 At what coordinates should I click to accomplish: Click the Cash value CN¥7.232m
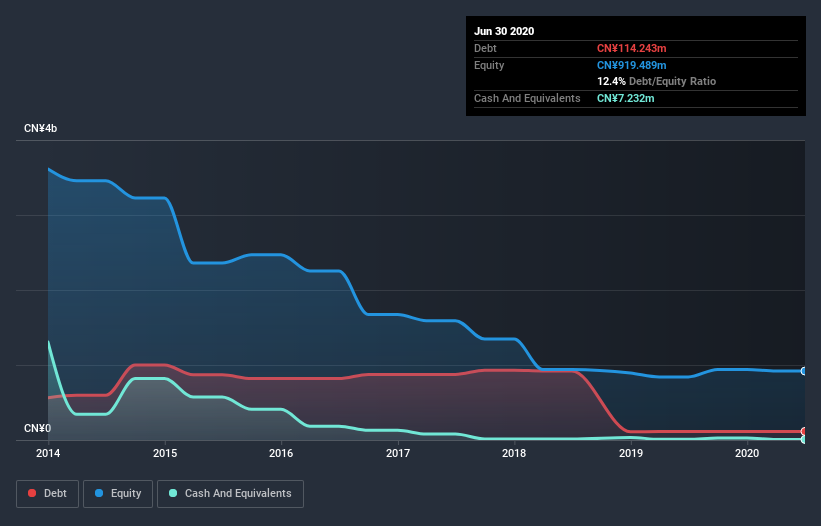626,98
